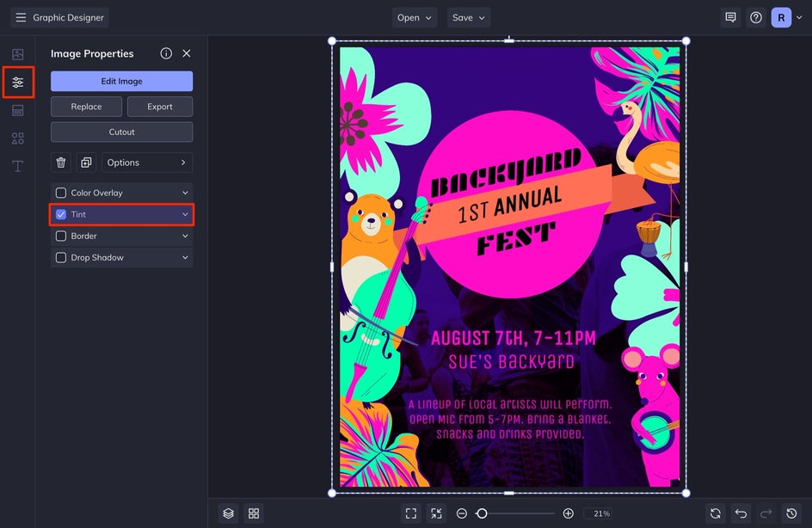Open the Image Manager sidebar icon
This screenshot has width=812, height=528.
(x=17, y=54)
